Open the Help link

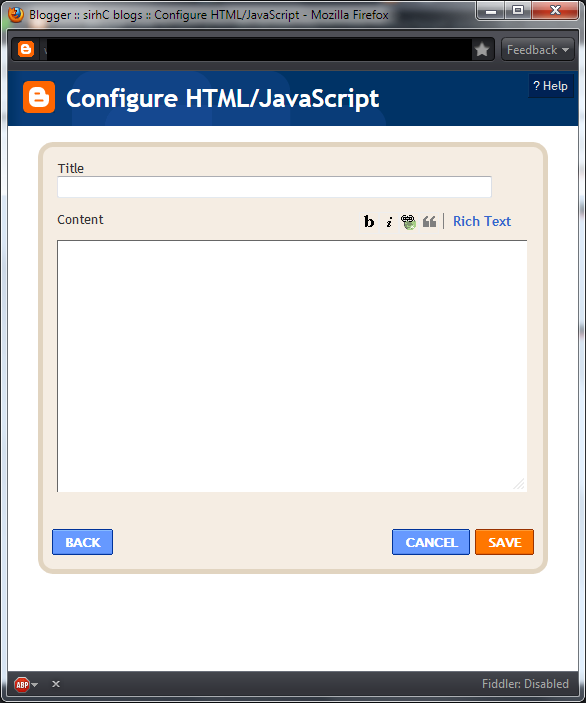(551, 86)
